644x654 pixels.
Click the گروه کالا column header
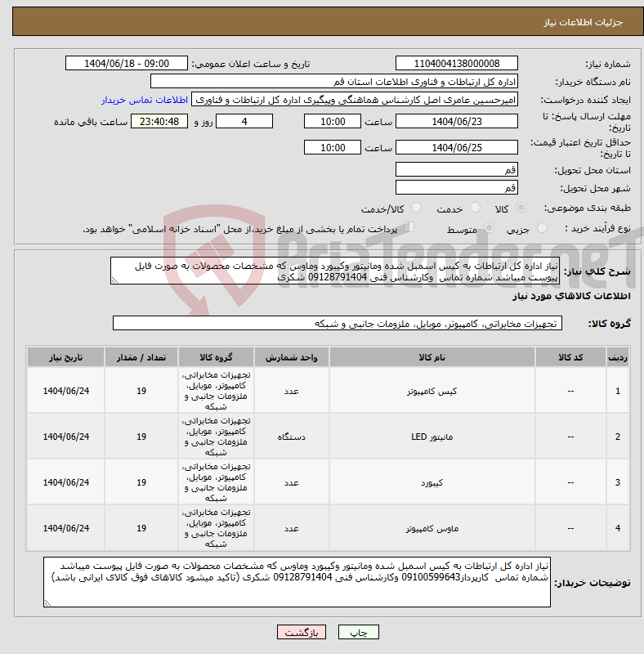pos(216,357)
